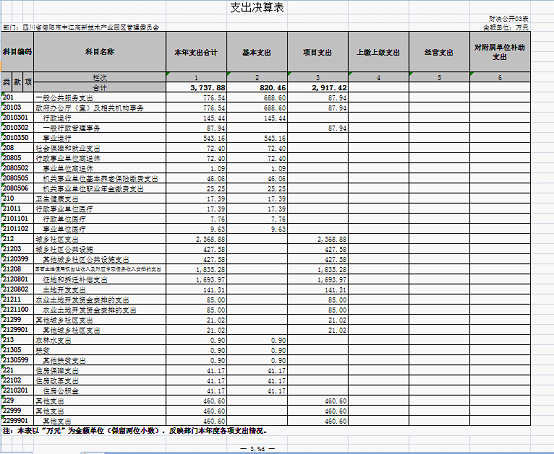Click the 科目编码 header cell
554x454 pixels.
[x=17, y=52]
